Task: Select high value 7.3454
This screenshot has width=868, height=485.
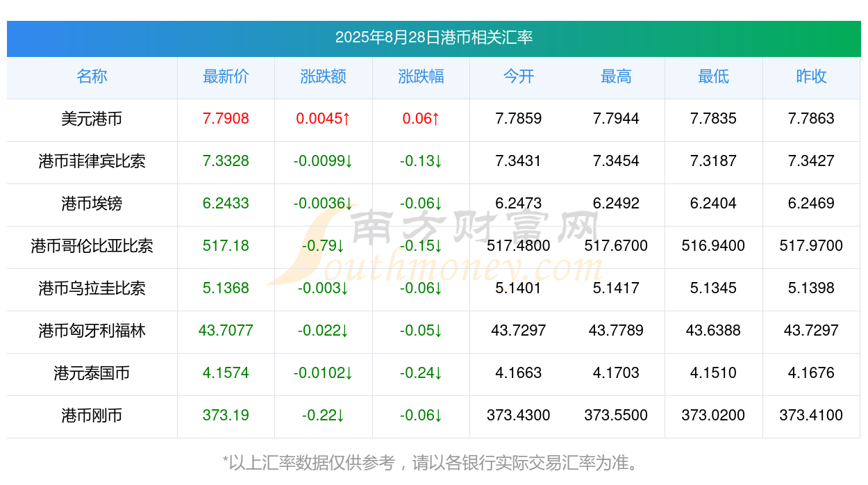Action: point(616,161)
